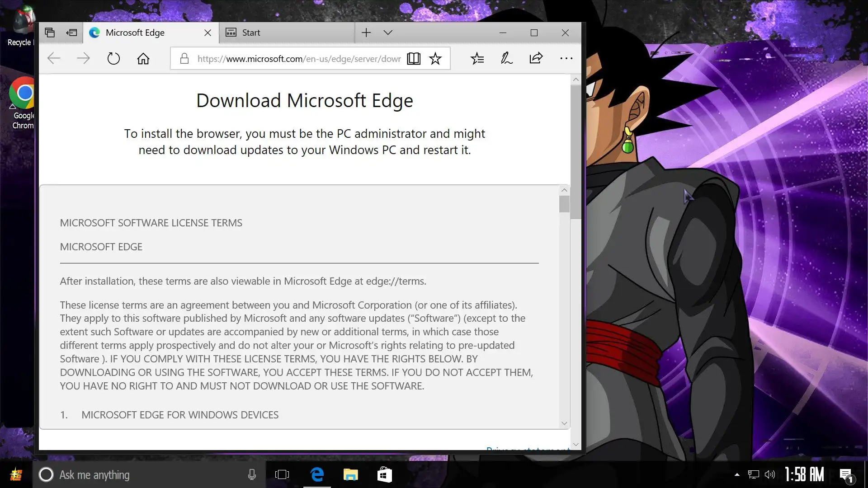Open Tabs you've set aside icon
868x488 pixels.
[50, 33]
